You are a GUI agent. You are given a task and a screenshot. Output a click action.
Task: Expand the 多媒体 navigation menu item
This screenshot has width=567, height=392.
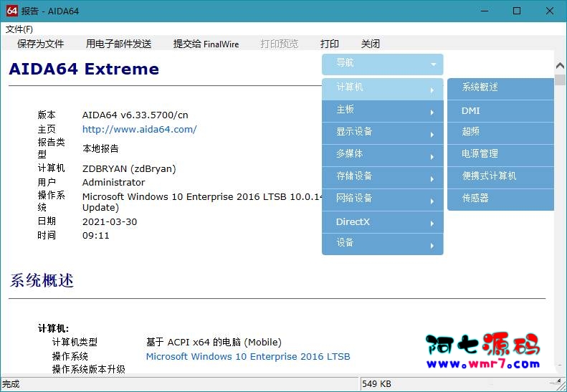(x=383, y=156)
